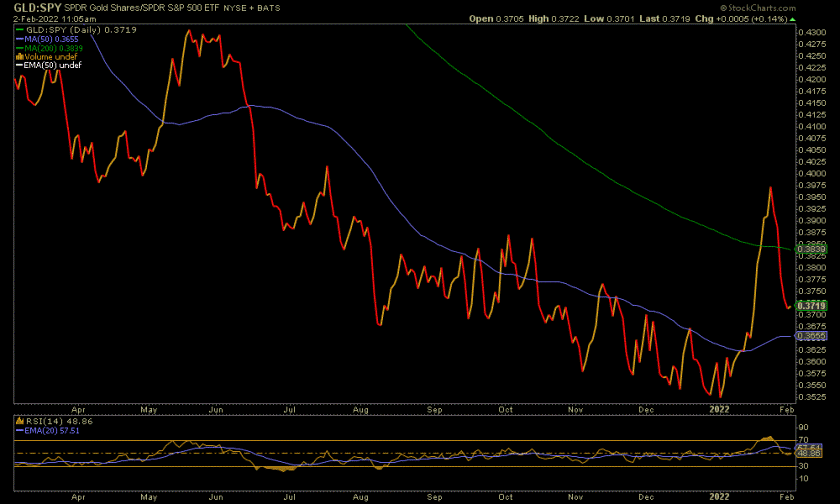This screenshot has width=840, height=504.
Task: Click the blue MA(50) value tag on axis
Action: pos(809,337)
